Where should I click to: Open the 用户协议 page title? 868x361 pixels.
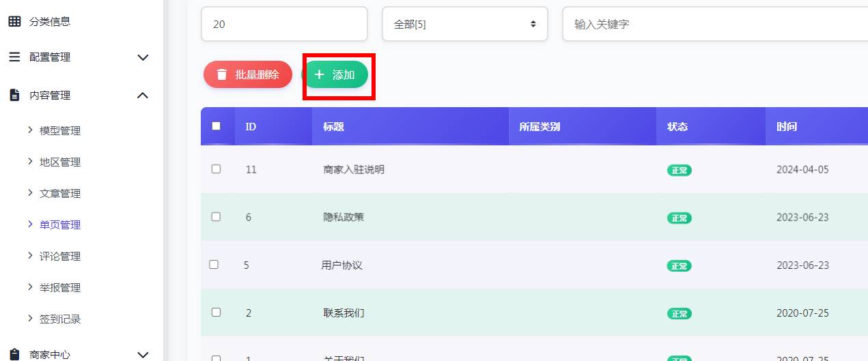pyautogui.click(x=341, y=265)
